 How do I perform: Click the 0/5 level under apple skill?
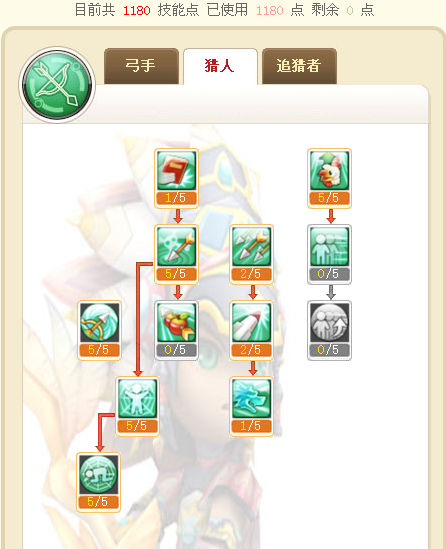176,350
